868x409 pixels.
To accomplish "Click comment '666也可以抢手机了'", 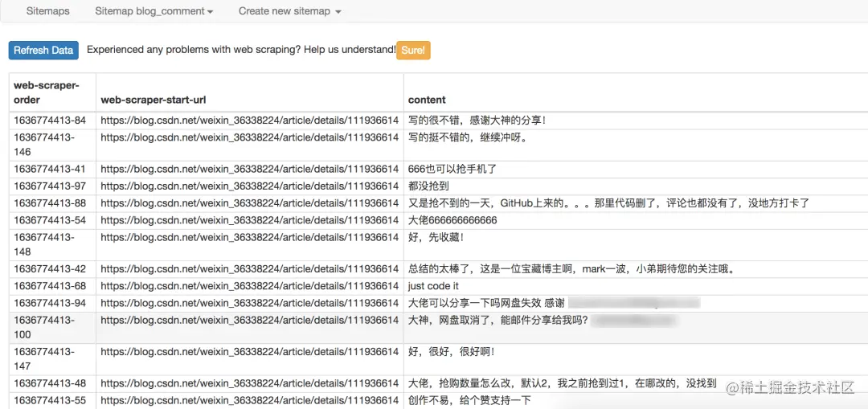I will (x=452, y=170).
